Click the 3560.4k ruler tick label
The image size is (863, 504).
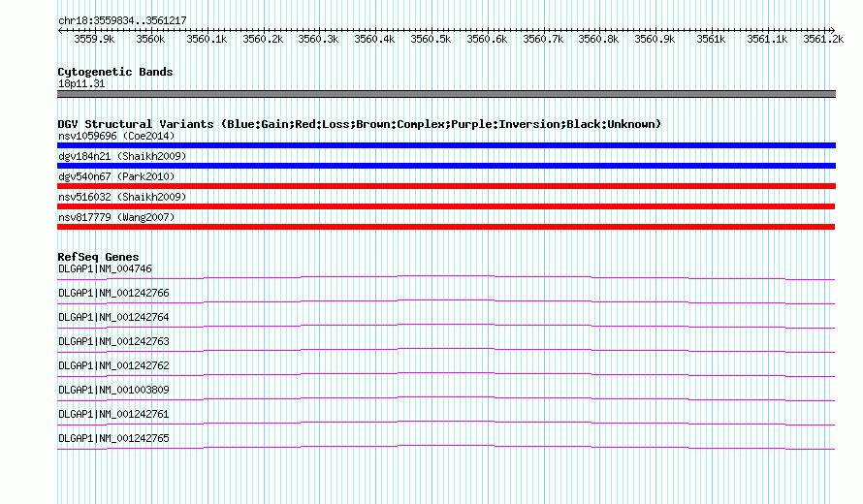[374, 39]
